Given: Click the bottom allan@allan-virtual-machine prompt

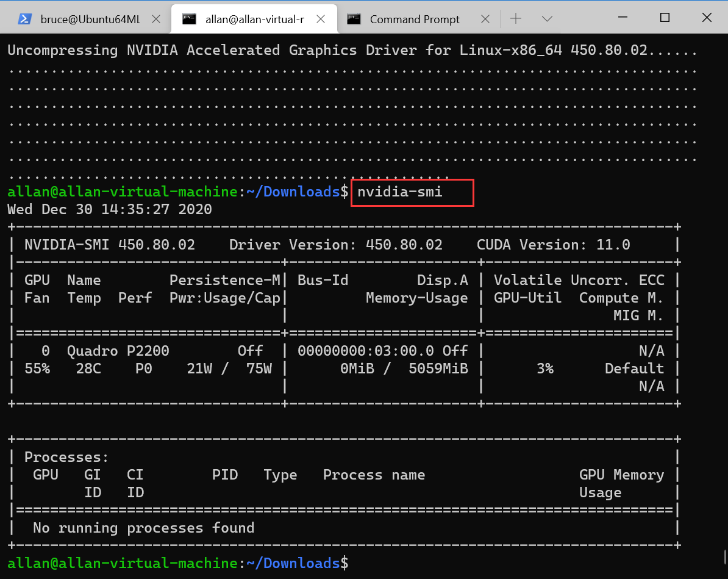Looking at the screenshot, I should tap(178, 563).
